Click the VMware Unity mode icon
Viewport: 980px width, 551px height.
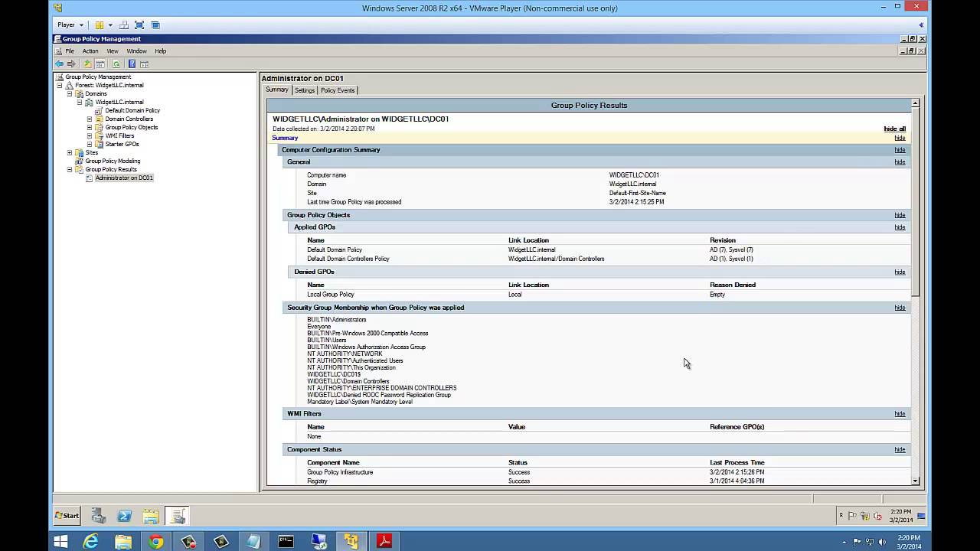pos(155,25)
